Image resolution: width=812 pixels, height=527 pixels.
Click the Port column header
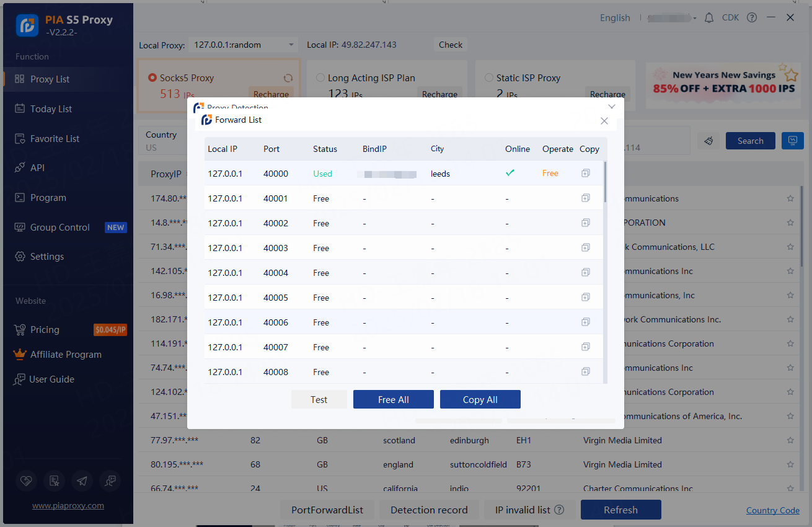tap(271, 149)
